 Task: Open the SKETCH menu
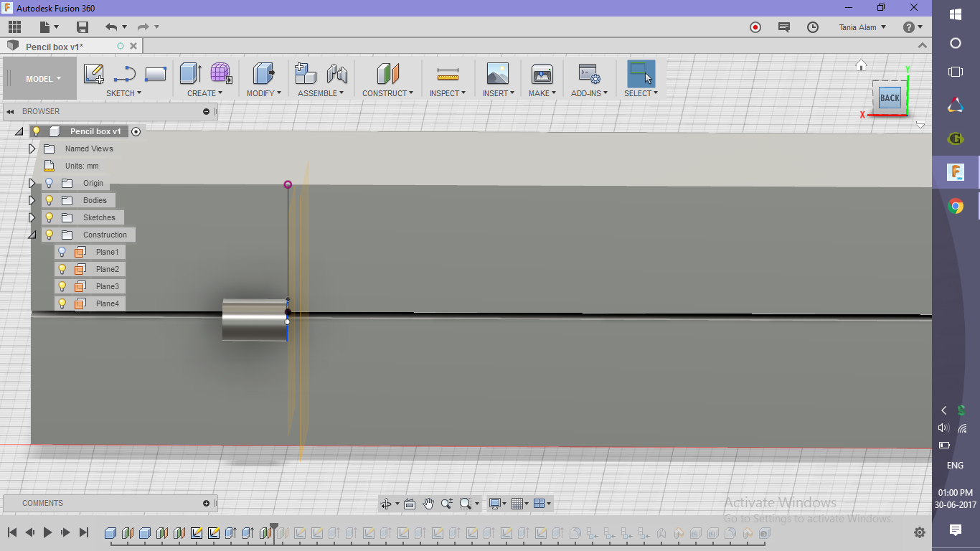pos(123,93)
